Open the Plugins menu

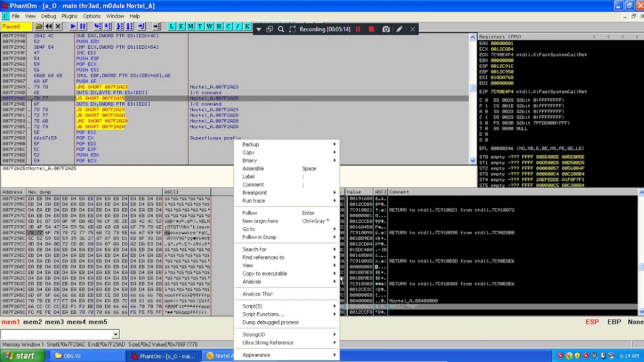tap(69, 16)
